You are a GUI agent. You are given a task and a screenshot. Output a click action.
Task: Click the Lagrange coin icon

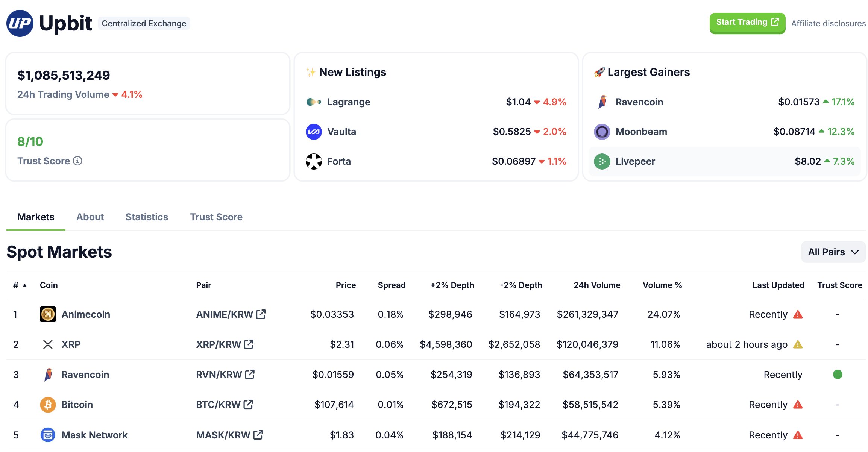[x=314, y=102]
